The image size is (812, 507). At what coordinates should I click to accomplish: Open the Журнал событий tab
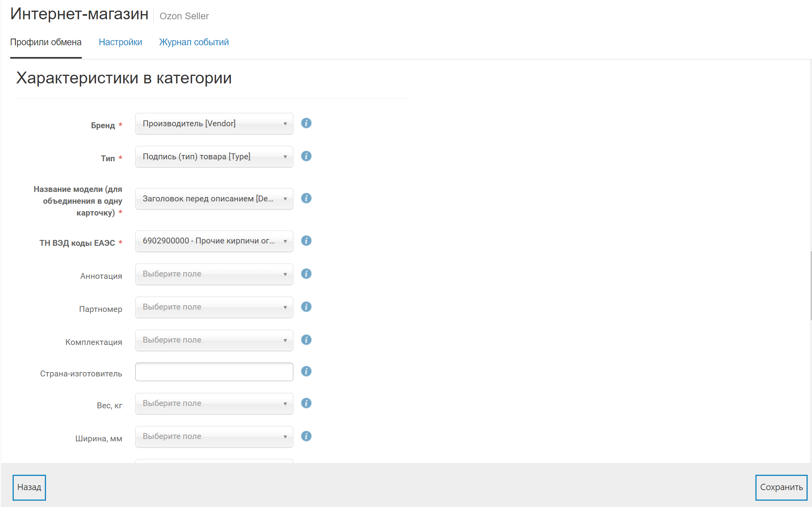(193, 42)
